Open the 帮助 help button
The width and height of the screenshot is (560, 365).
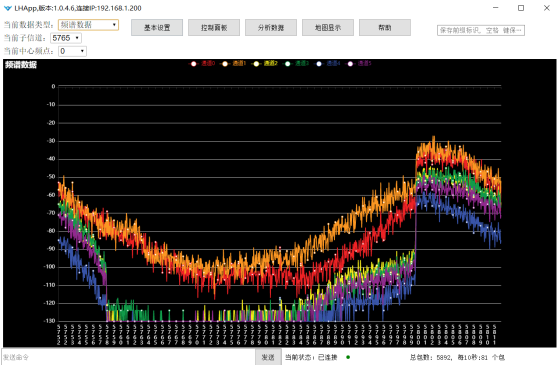point(385,28)
